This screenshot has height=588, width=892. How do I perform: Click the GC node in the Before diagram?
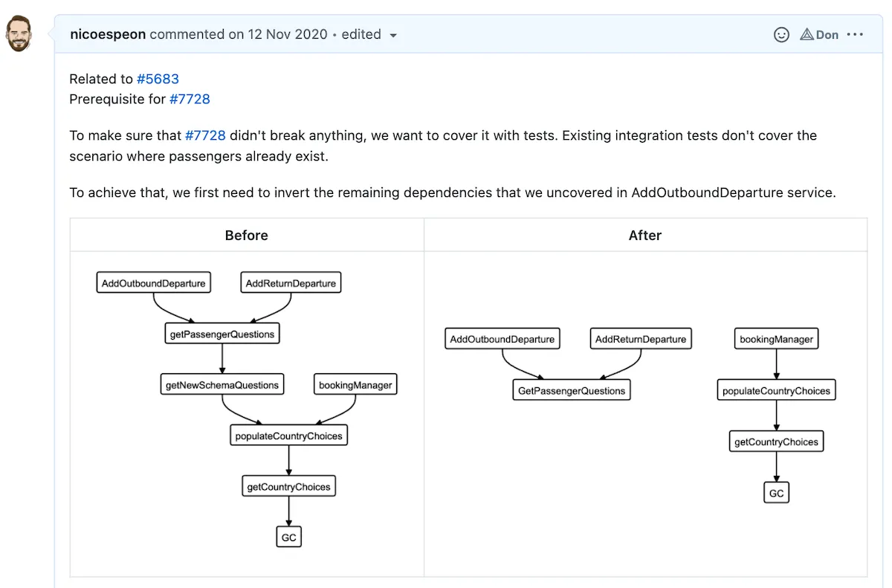[288, 537]
